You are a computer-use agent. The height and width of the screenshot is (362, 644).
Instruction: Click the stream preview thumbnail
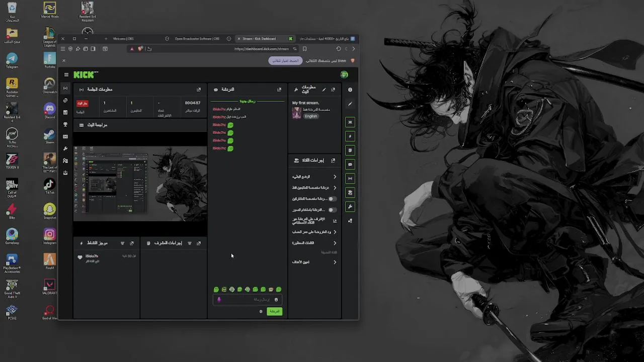click(140, 184)
